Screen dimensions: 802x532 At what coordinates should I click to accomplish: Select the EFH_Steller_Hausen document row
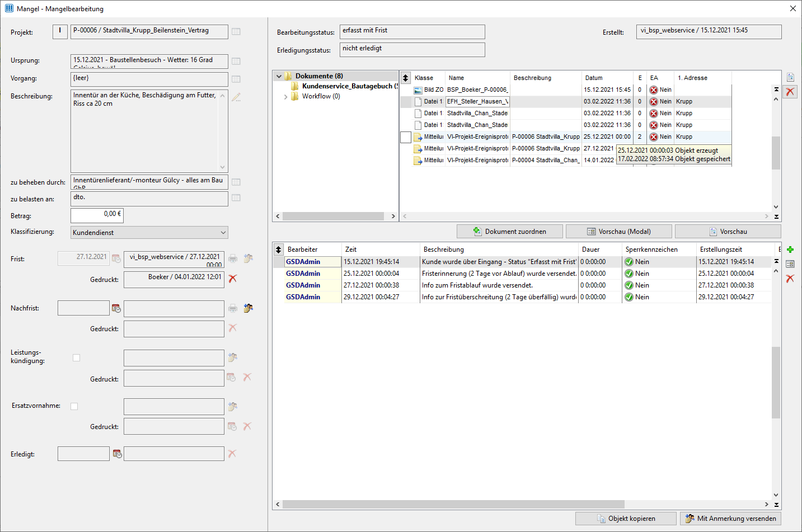coord(565,102)
